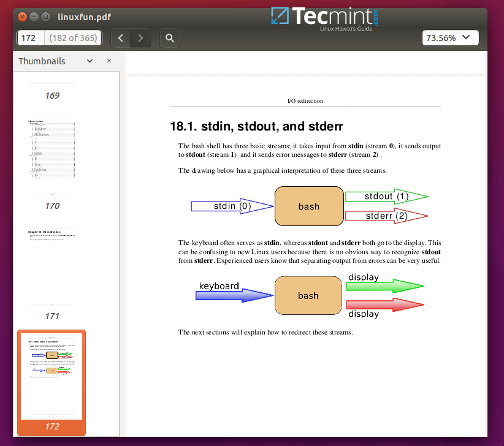Click the bash box in the first diagram

coord(308,206)
